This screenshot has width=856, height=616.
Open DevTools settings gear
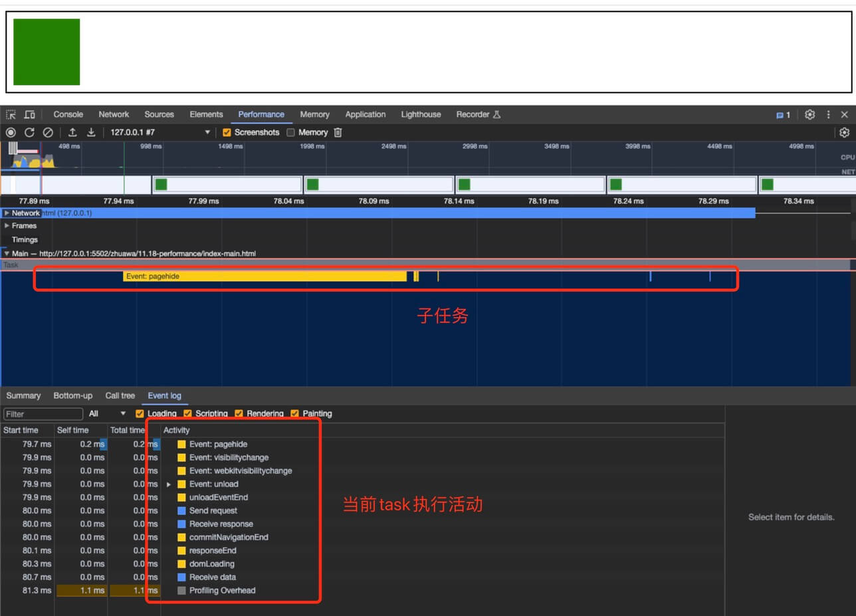click(809, 114)
